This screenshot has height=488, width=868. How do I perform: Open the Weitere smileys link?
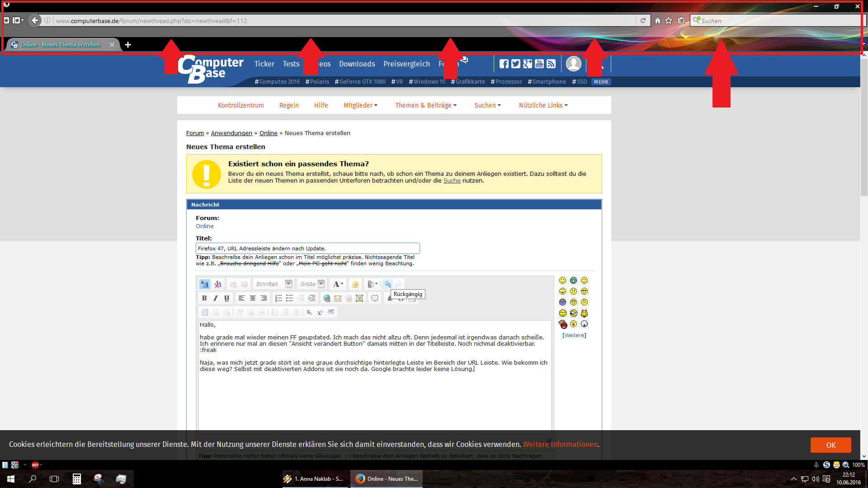pos(574,335)
